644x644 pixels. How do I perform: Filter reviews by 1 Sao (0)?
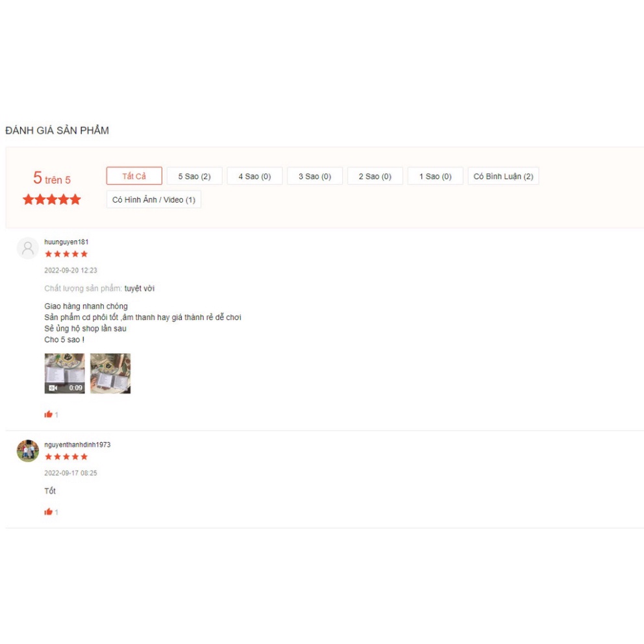pyautogui.click(x=436, y=176)
